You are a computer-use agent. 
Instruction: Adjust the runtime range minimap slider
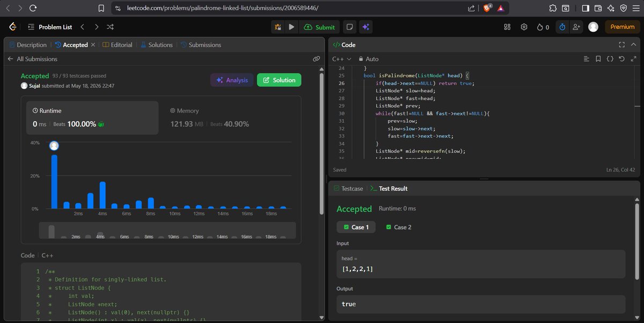(x=167, y=231)
